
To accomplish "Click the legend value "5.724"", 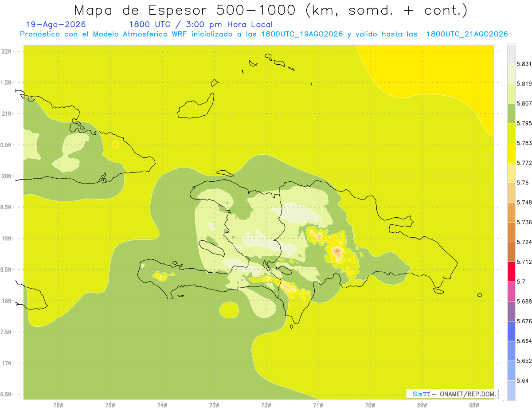I will (524, 242).
